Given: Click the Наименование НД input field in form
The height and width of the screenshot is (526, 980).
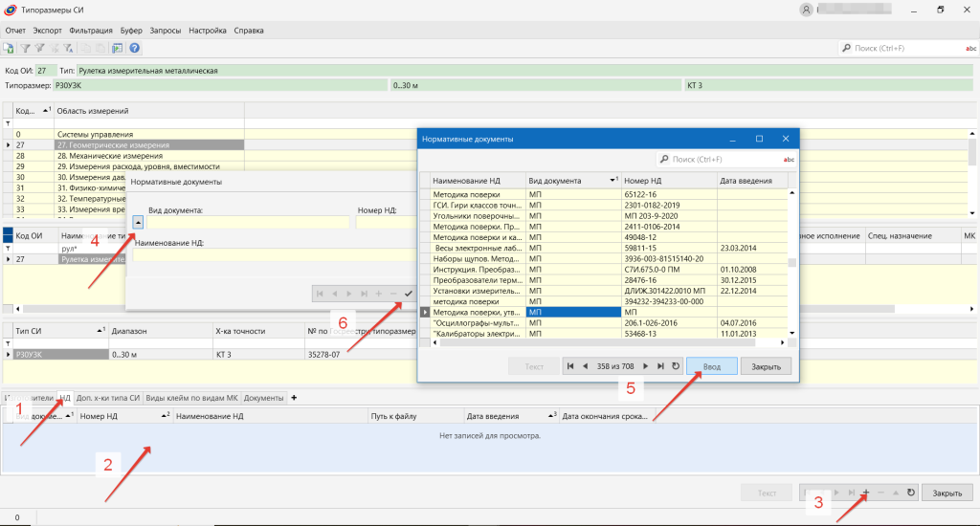Looking at the screenshot, I should 274,254.
